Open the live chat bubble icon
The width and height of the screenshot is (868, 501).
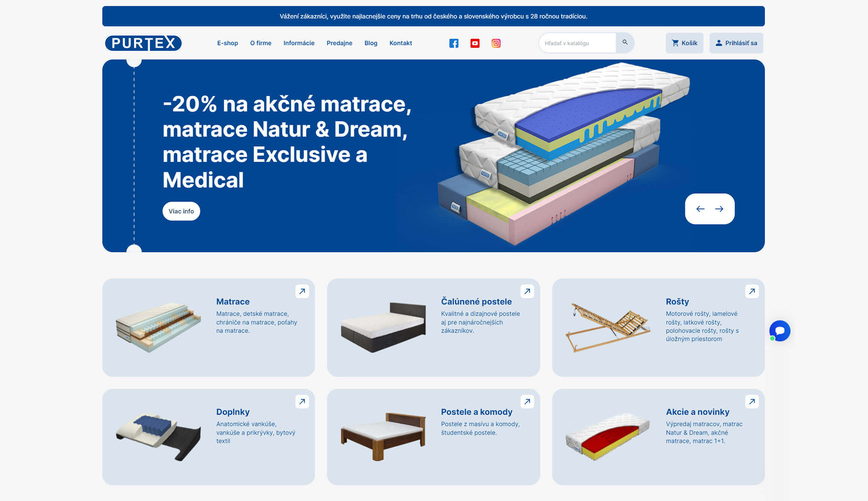[x=780, y=331]
